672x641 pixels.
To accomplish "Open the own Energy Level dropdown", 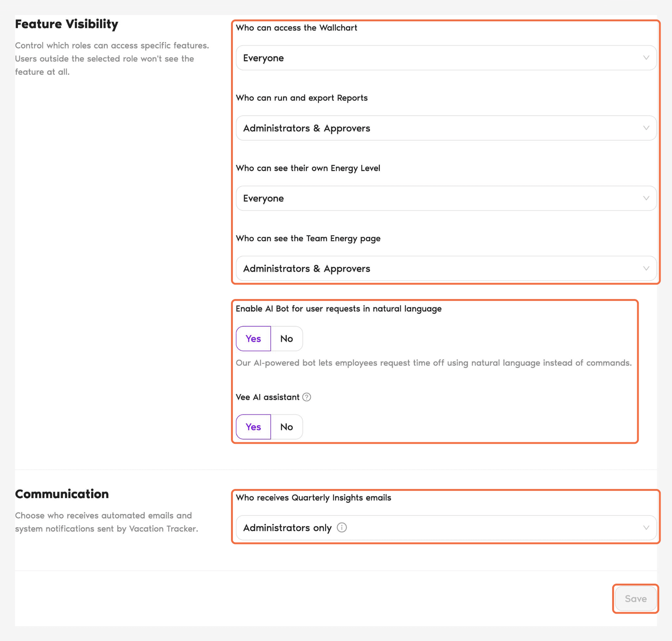I will tap(446, 198).
